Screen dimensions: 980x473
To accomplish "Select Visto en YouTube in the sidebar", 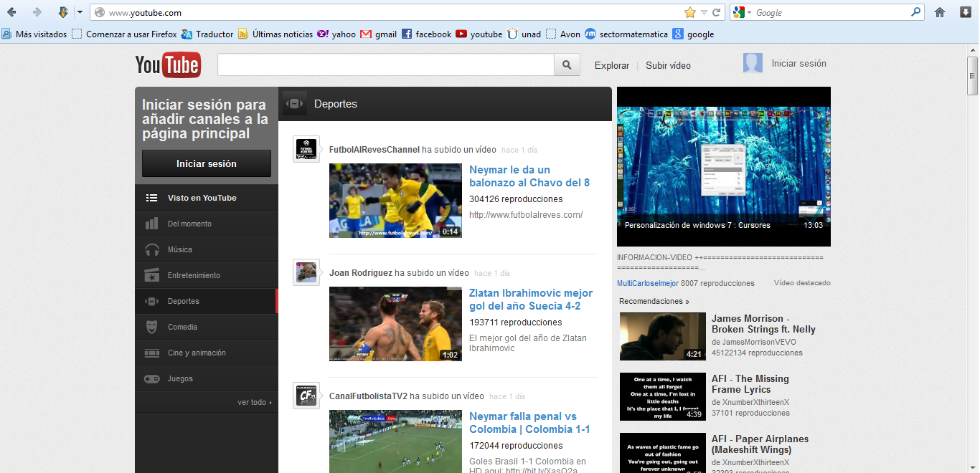I will point(207,198).
